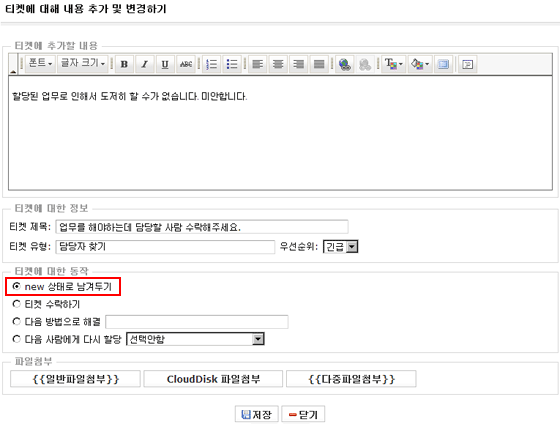Apply underline formatting
The image size is (560, 427).
coord(165,64)
